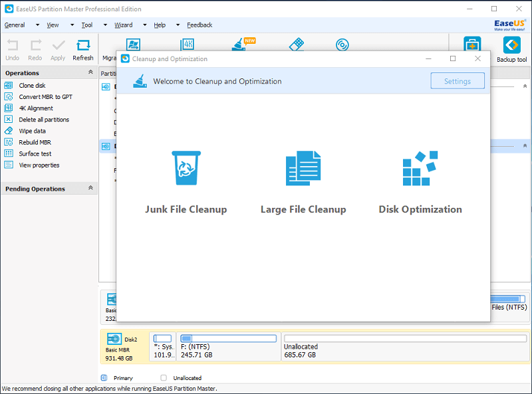Viewport: 532px width, 394px height.
Task: Click the Surface test grid icon
Action: pos(9,153)
